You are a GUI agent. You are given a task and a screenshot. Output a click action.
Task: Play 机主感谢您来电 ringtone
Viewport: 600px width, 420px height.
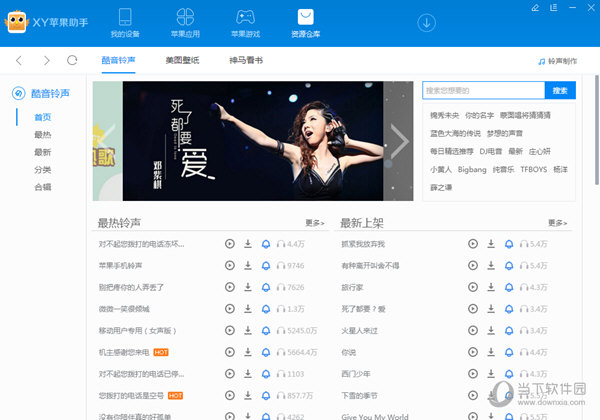tap(230, 352)
